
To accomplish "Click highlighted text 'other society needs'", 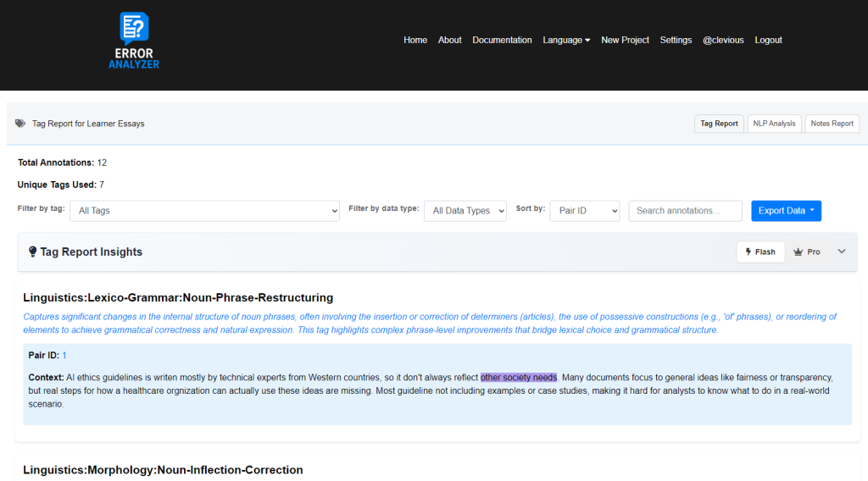I will (519, 378).
